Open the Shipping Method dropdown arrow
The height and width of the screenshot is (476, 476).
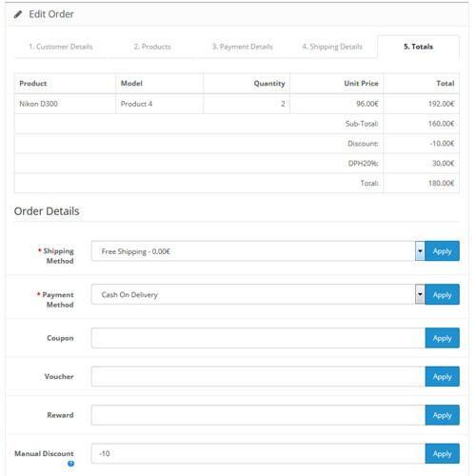point(420,251)
